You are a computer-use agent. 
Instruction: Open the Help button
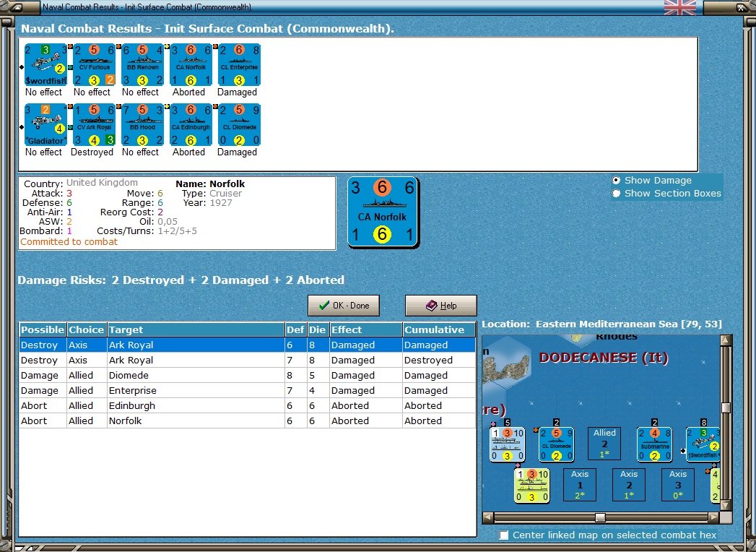441,306
